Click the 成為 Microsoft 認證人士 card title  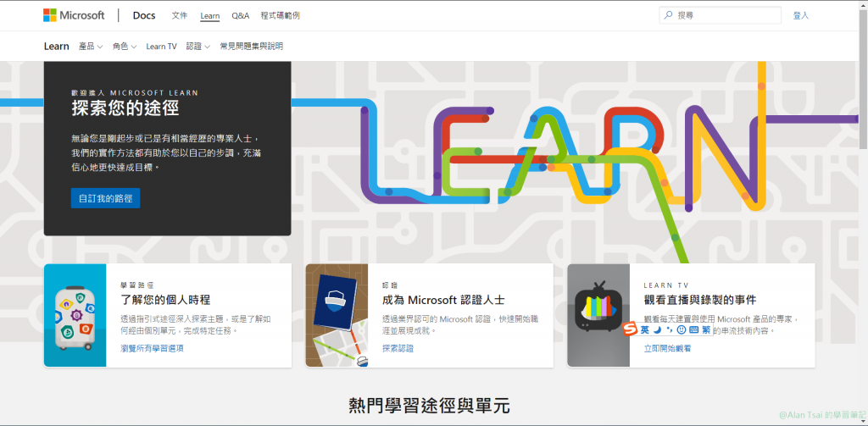[443, 301]
